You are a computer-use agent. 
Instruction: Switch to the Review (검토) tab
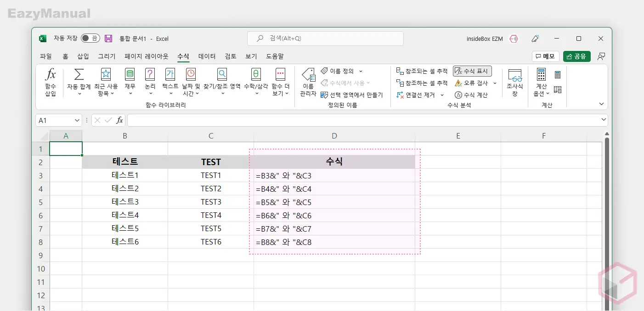231,56
